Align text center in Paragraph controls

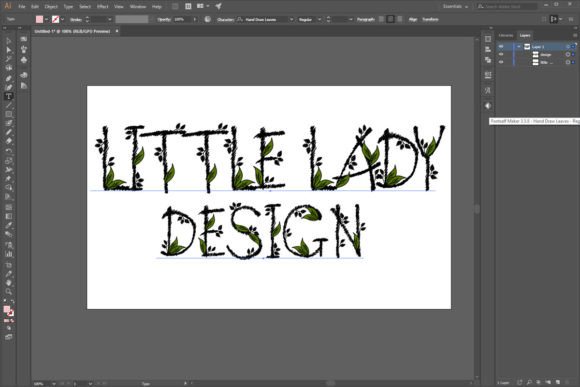tap(390, 19)
